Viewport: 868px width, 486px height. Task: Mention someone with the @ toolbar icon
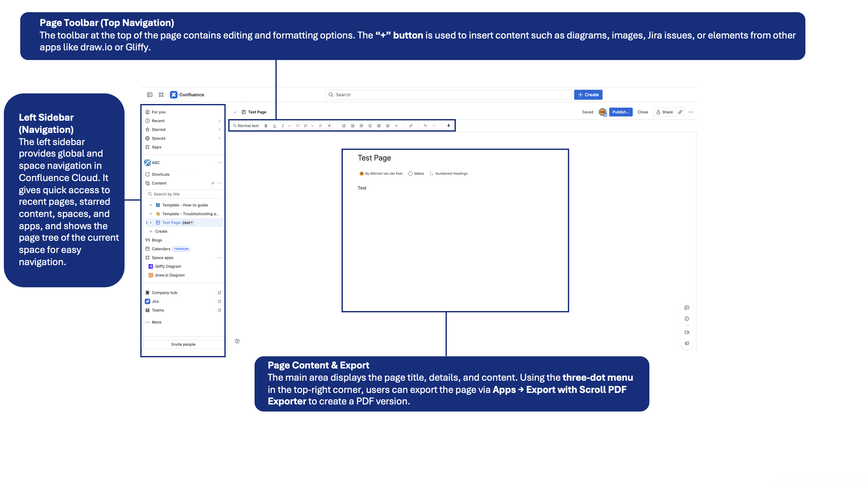point(361,126)
